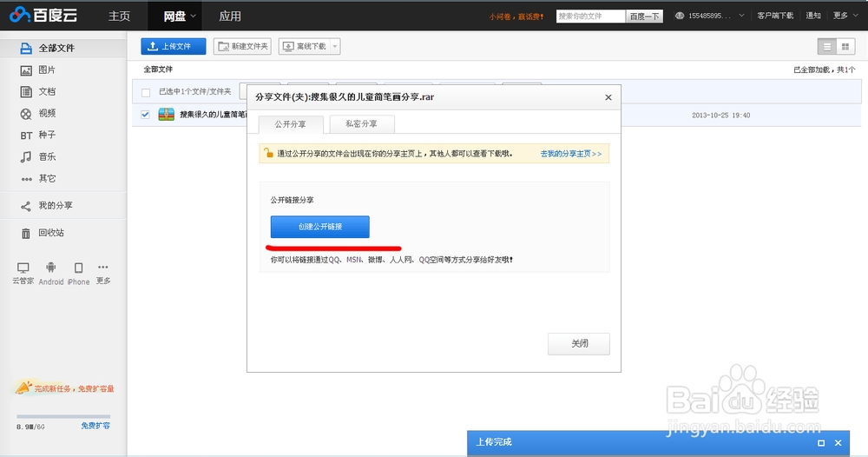Switch to list view
This screenshot has width=868, height=457.
[x=827, y=47]
